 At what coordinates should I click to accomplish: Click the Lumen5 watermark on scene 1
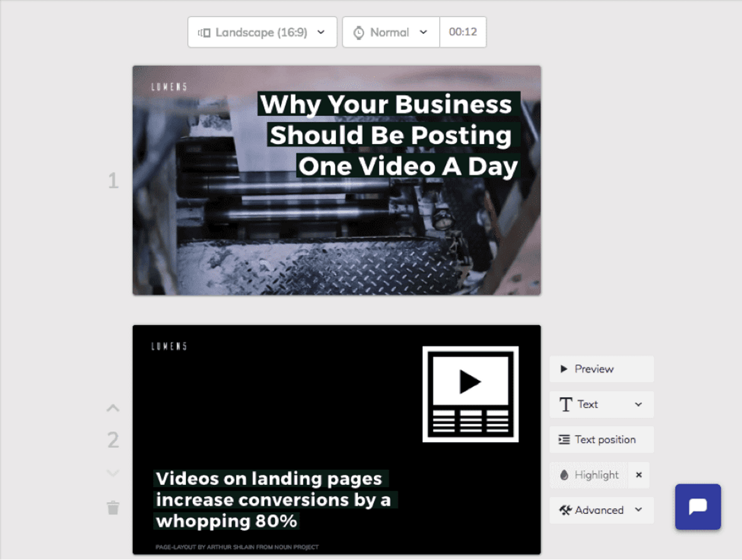pos(169,87)
